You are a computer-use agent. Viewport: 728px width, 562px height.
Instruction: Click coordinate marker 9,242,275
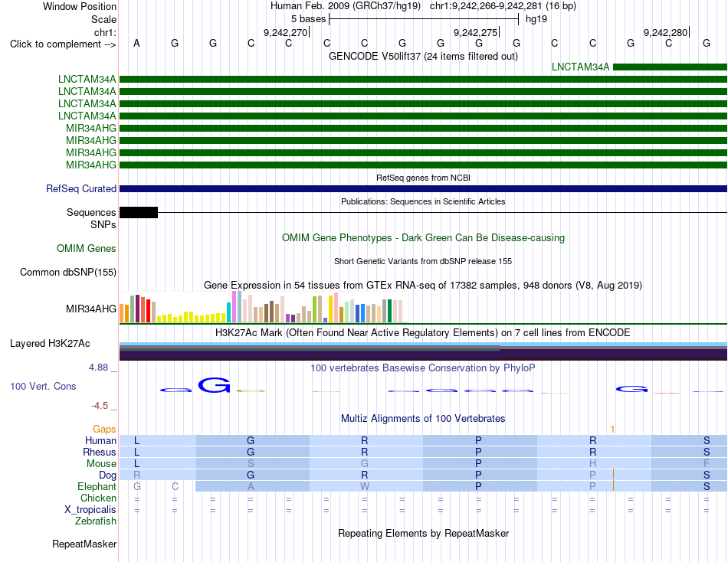click(475, 32)
